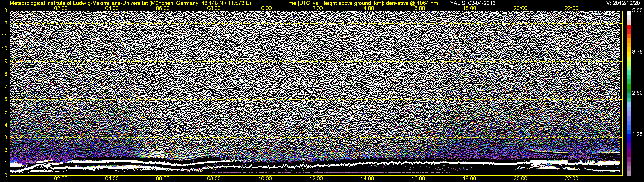
Task: Click the 1 km height axis label
Action: [6, 163]
